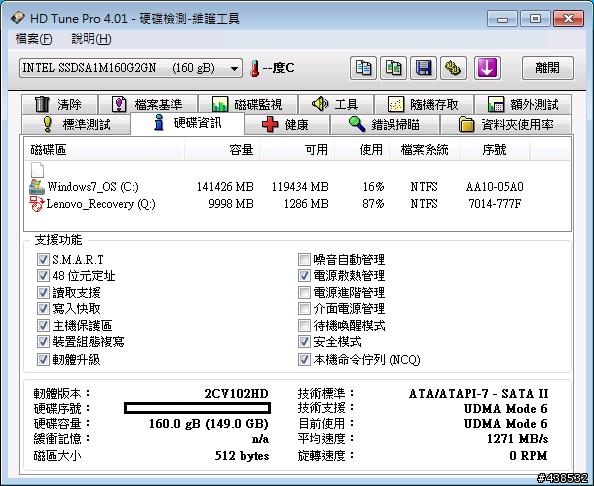The height and width of the screenshot is (486, 594).
Task: Open the 說明(H) menu
Action: coord(91,39)
